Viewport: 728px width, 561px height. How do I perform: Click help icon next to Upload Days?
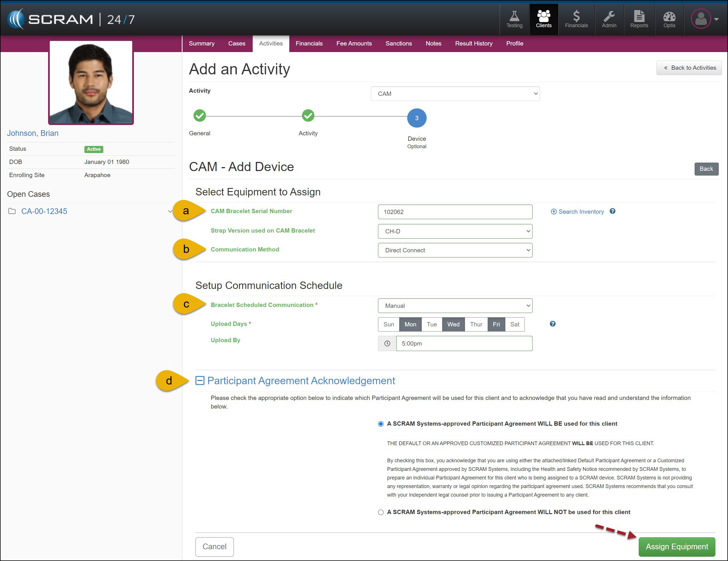coord(552,324)
